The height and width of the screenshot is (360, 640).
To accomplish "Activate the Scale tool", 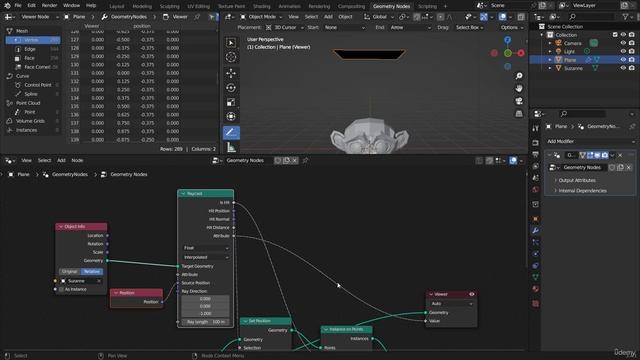I will pyautogui.click(x=231, y=102).
